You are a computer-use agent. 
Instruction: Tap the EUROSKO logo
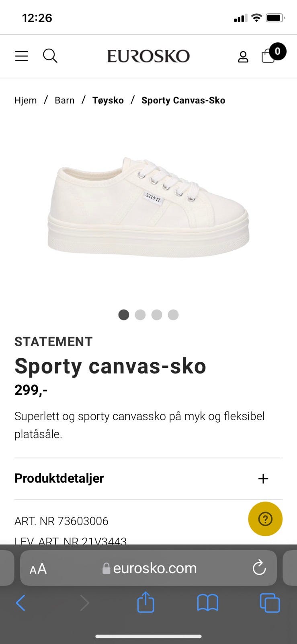(x=148, y=56)
